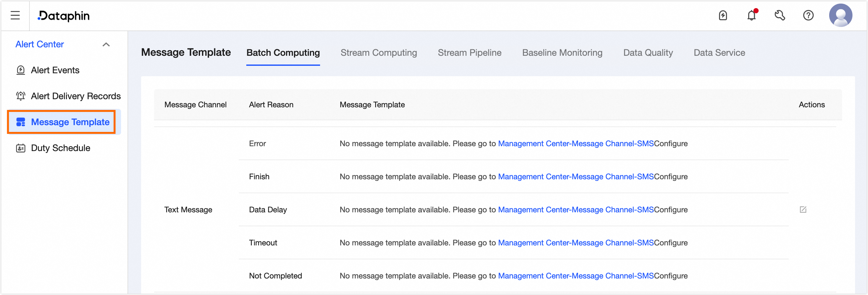The height and width of the screenshot is (295, 868).
Task: Click the Message Template page title
Action: pos(186,52)
